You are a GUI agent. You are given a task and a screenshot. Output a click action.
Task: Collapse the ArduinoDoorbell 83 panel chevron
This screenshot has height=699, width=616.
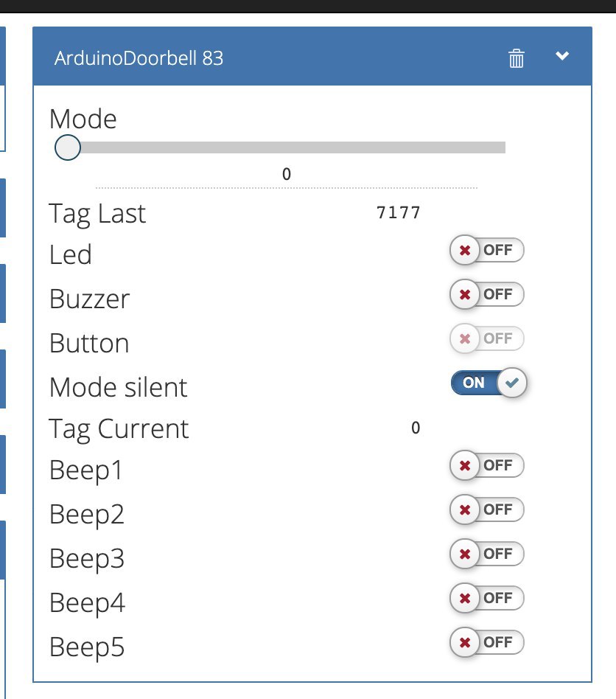tap(562, 56)
